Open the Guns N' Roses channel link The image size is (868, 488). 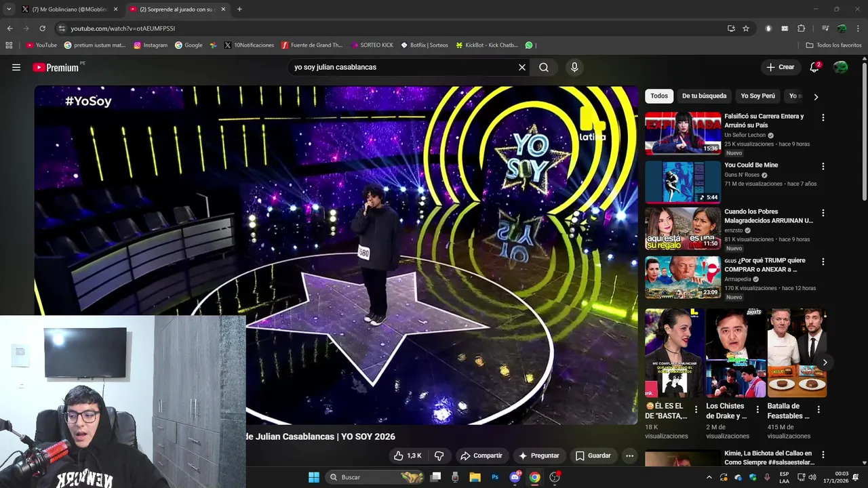pyautogui.click(x=742, y=175)
